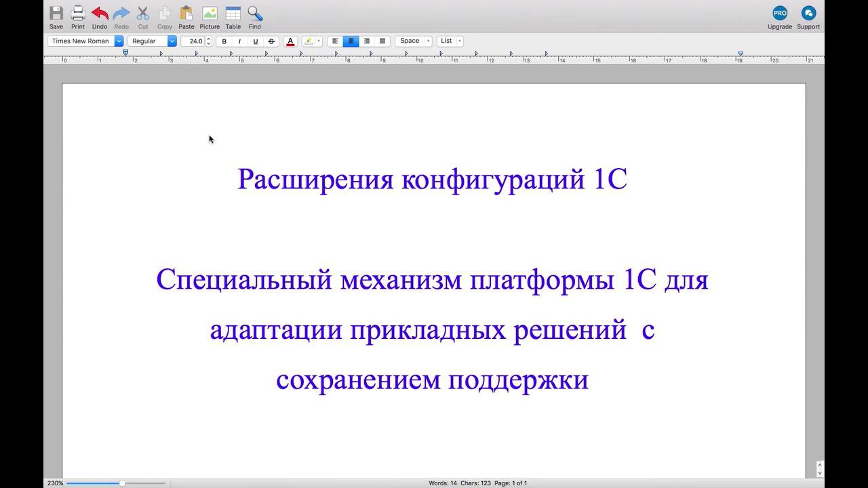This screenshot has height=488, width=868.
Task: Open the List style dropdown
Action: point(450,41)
